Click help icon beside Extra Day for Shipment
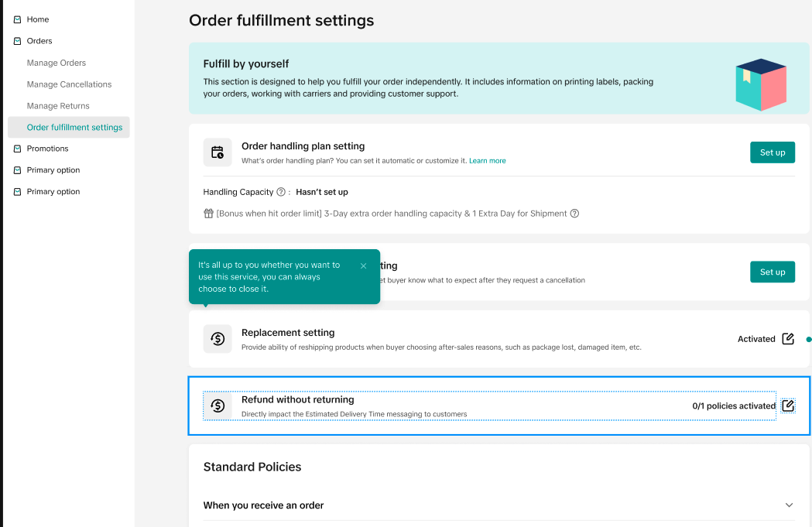 [574, 214]
